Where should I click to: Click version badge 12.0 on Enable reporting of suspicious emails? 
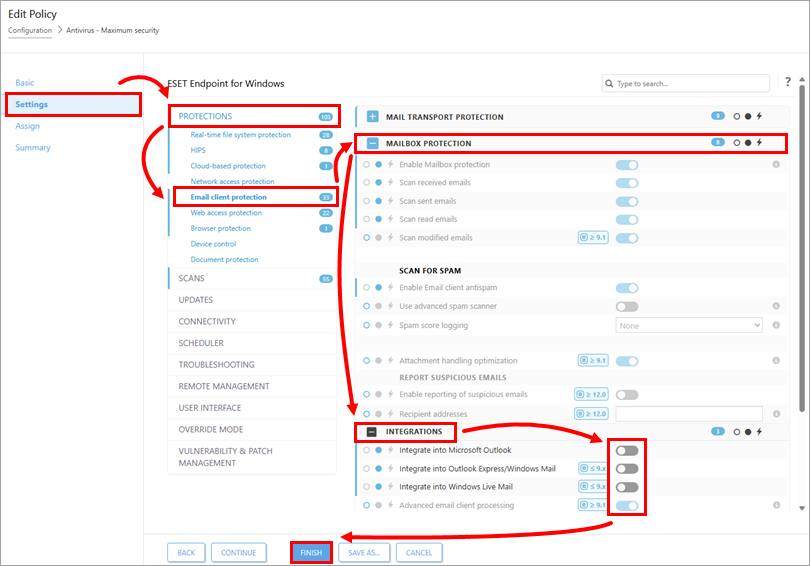[591, 395]
